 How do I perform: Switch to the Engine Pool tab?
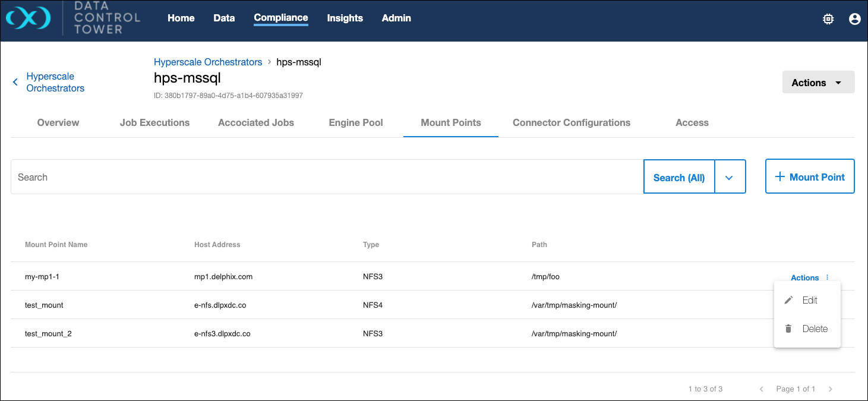click(356, 122)
